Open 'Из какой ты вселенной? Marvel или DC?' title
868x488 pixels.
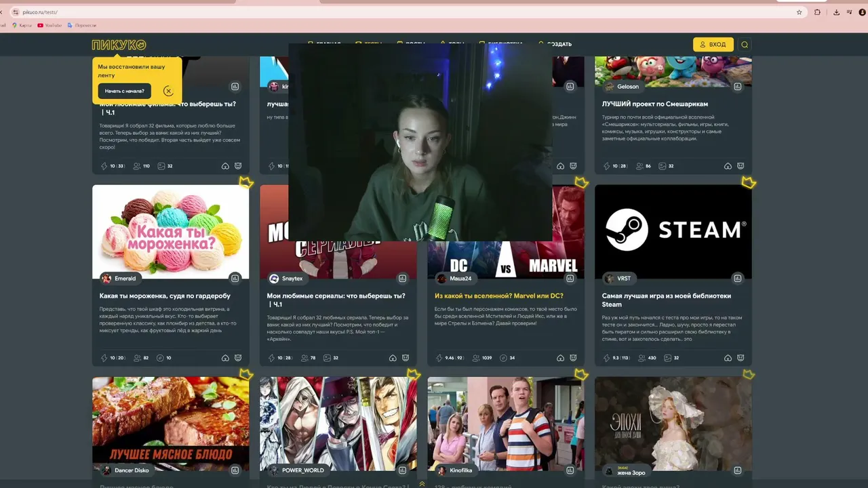(499, 296)
